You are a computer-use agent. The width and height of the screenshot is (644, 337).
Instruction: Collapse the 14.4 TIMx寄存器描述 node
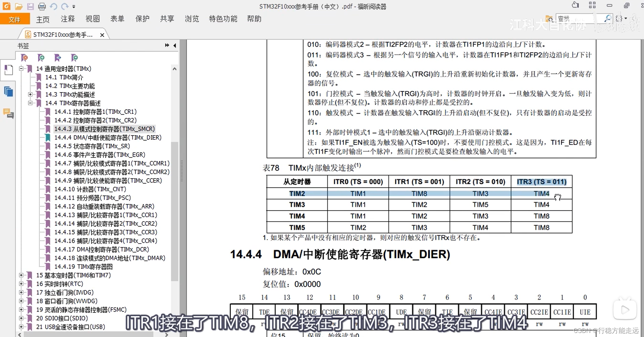click(x=30, y=103)
